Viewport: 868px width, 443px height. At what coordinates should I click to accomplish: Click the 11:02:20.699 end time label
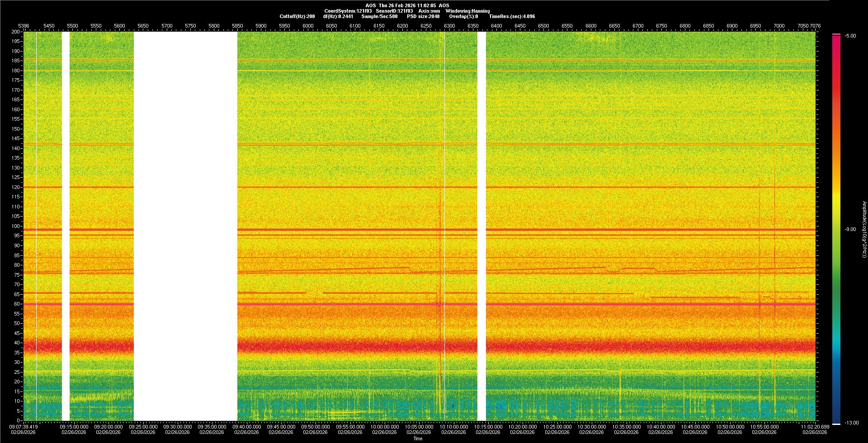click(815, 427)
